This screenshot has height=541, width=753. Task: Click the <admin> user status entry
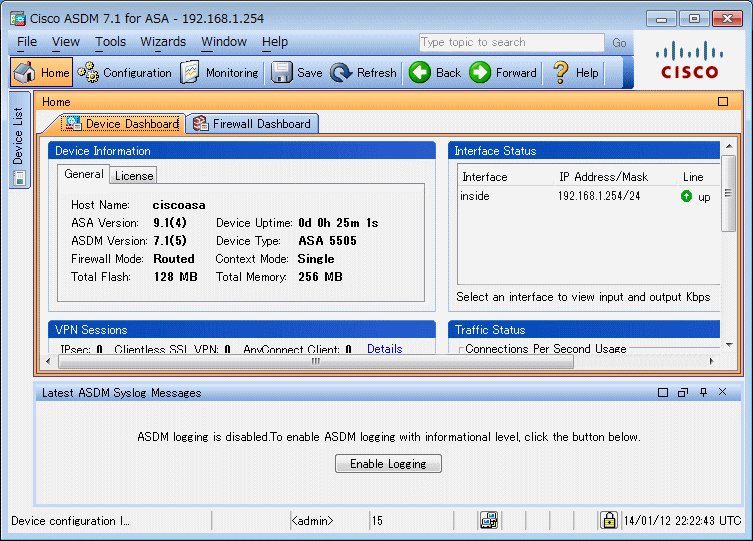[x=312, y=521]
